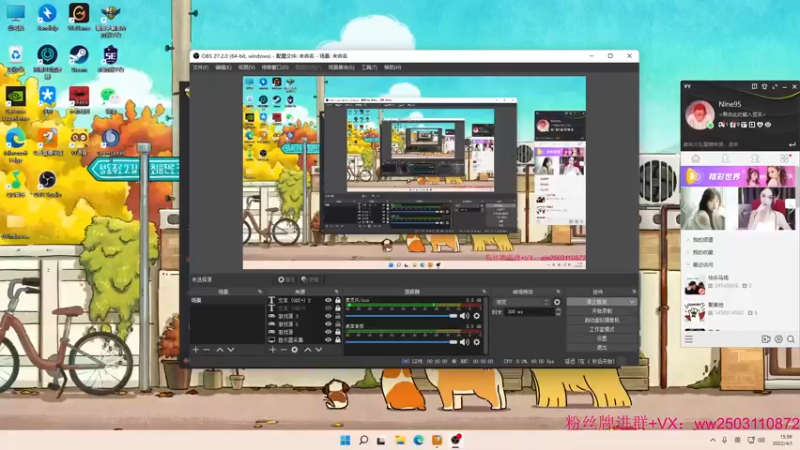
Task: Open Microsoft Edge desktop shortcut
Action: click(15, 145)
